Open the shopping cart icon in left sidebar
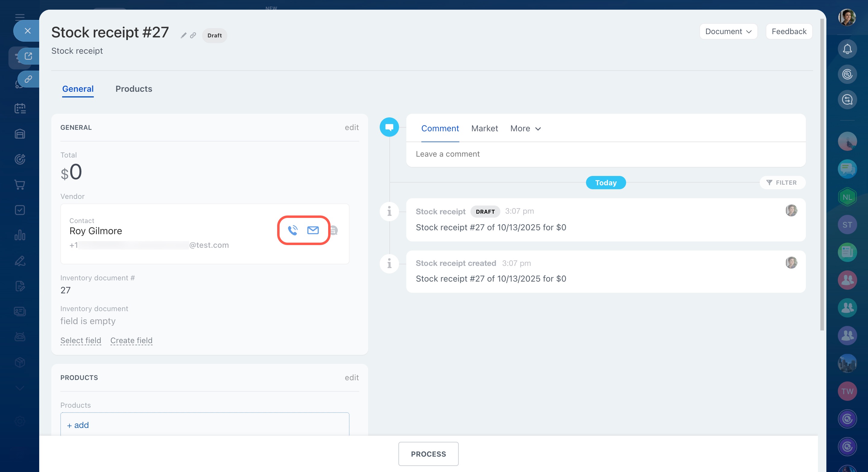 20,185
